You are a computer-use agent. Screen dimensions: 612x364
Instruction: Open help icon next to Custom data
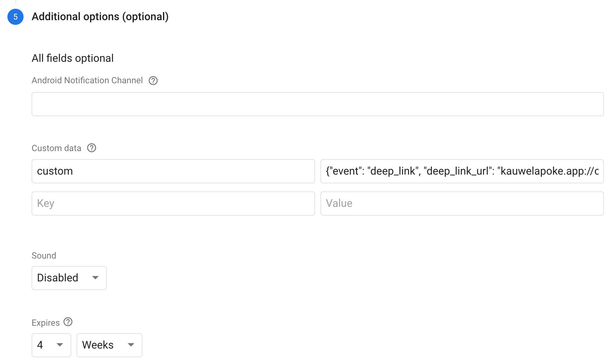pos(92,148)
